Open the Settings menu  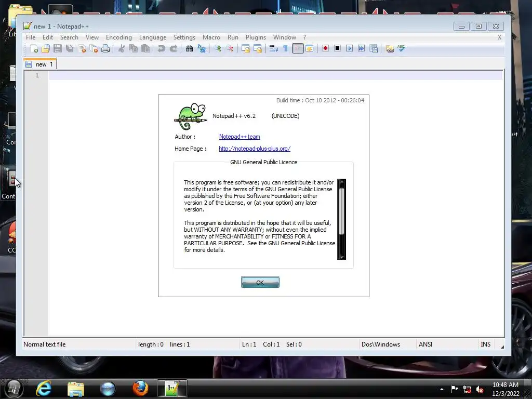[x=184, y=37]
